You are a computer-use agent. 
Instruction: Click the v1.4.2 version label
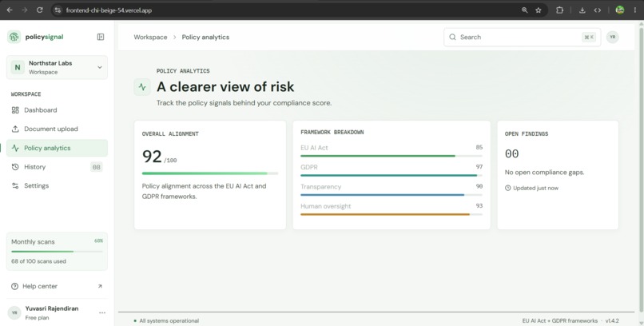pos(612,320)
